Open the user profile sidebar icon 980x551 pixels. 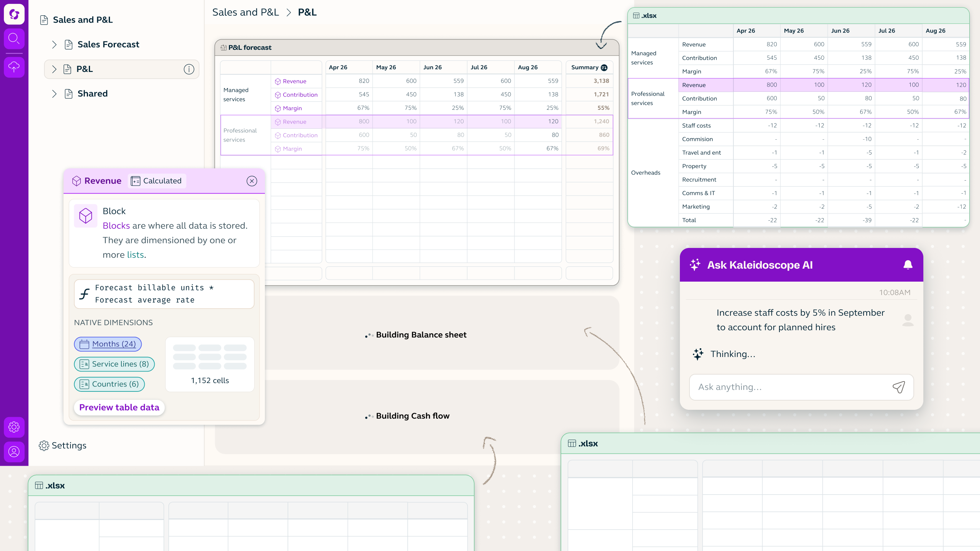tap(14, 452)
